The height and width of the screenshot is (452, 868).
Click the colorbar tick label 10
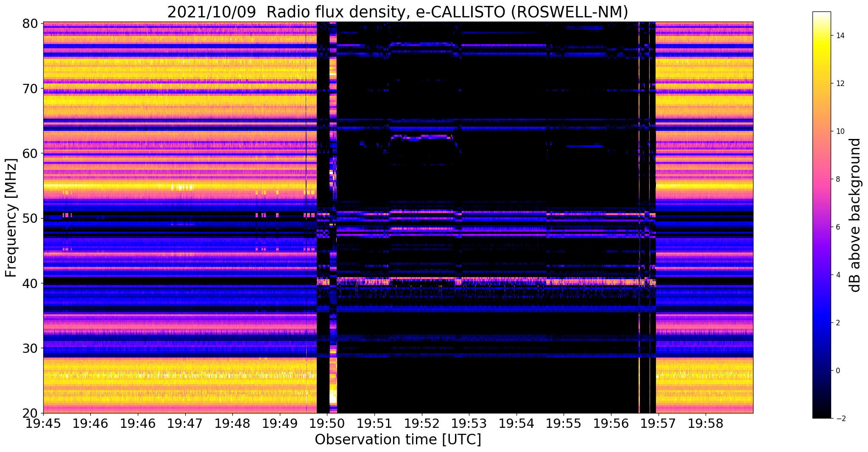[840, 131]
